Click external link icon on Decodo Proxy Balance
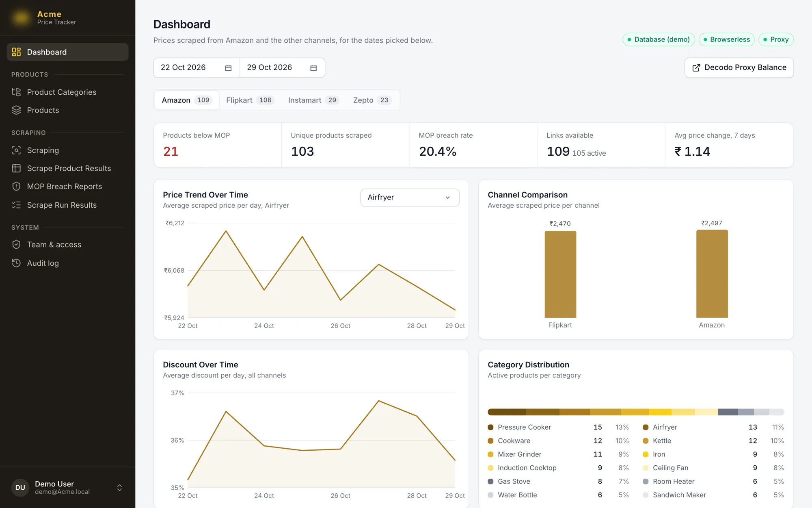The image size is (812, 508). click(x=696, y=68)
